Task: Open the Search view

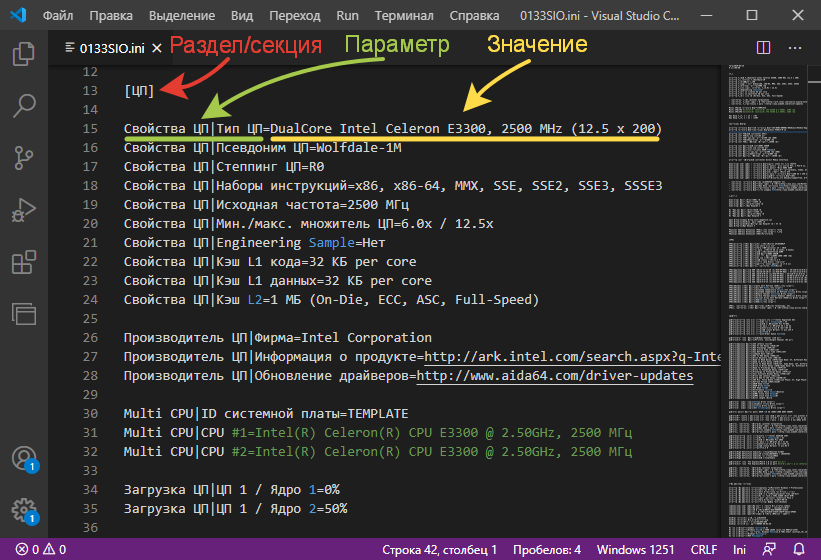Action: pyautogui.click(x=23, y=105)
